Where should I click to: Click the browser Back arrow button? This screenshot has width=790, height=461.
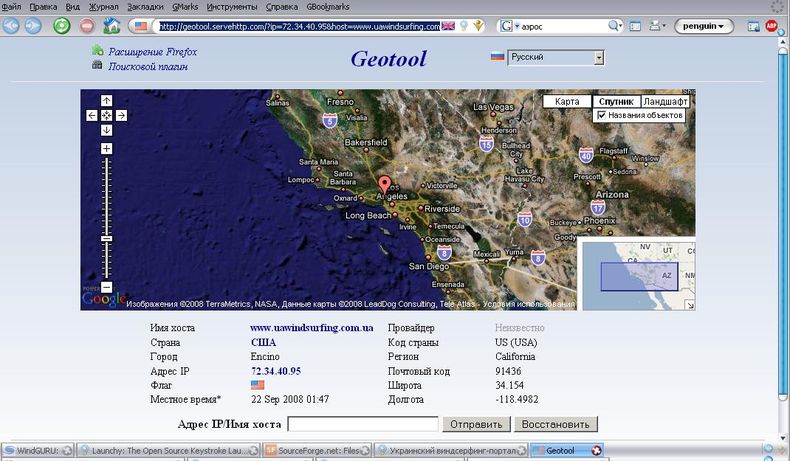12,26
